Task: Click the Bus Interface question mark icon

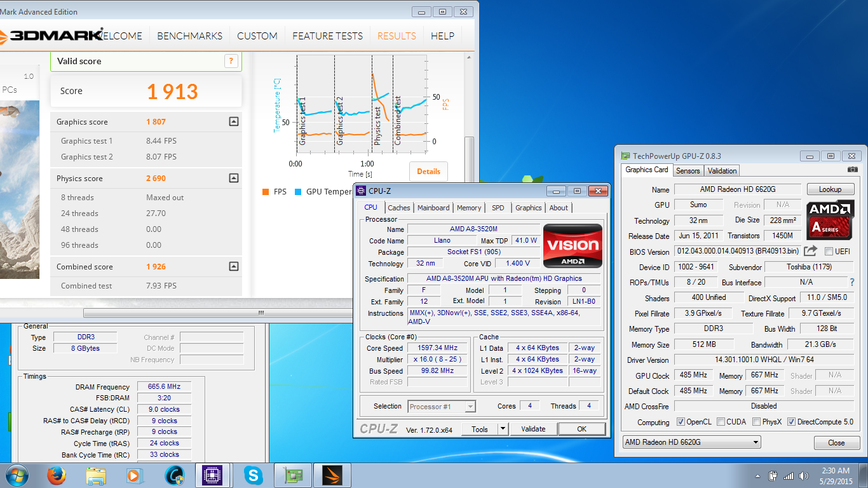Action: [x=852, y=282]
